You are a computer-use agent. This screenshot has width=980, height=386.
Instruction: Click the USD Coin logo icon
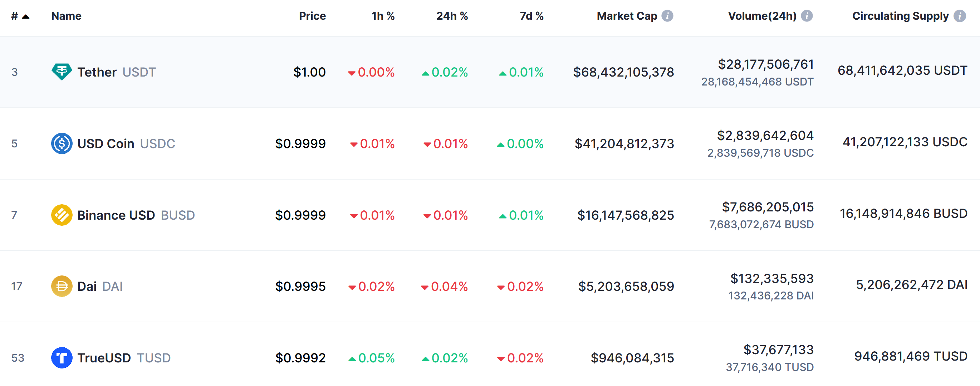(x=62, y=143)
